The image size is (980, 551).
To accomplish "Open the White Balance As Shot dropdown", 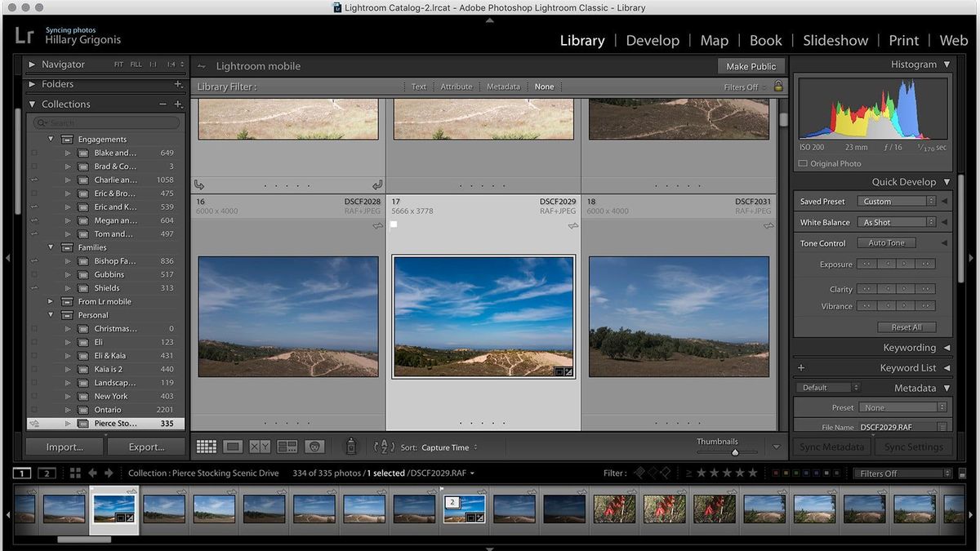I will coord(896,222).
